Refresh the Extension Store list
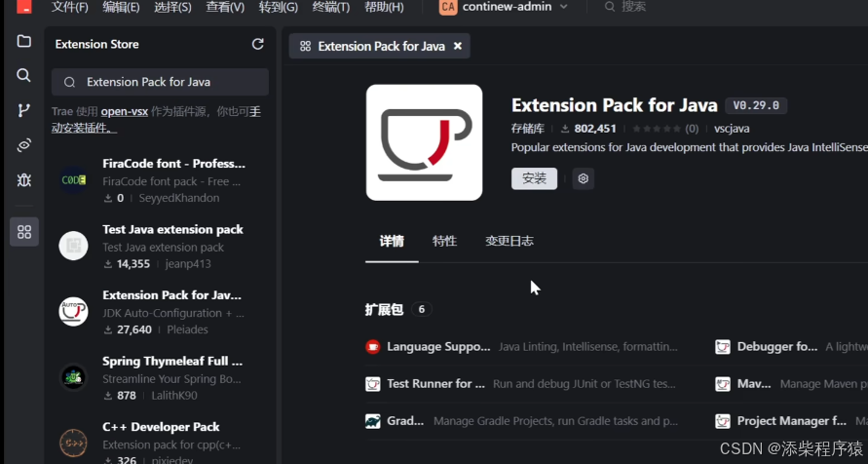Screen dimensions: 868x464 tap(257, 44)
